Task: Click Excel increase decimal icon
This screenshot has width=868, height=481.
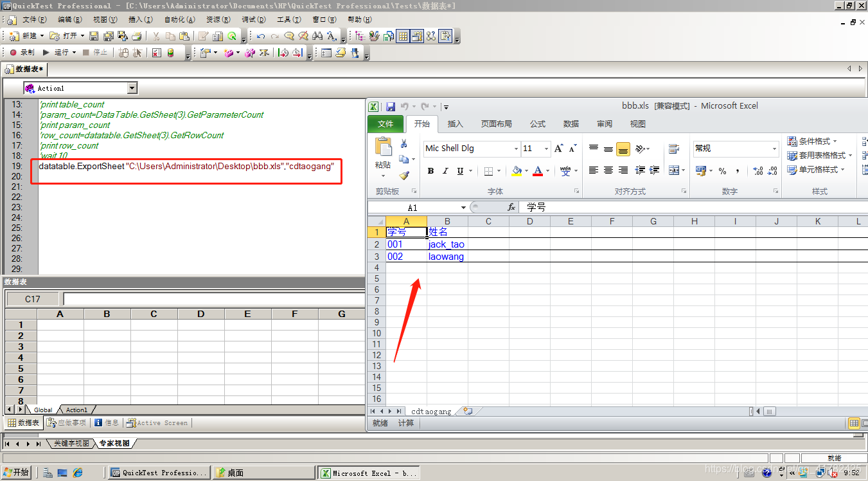Action: [x=757, y=171]
